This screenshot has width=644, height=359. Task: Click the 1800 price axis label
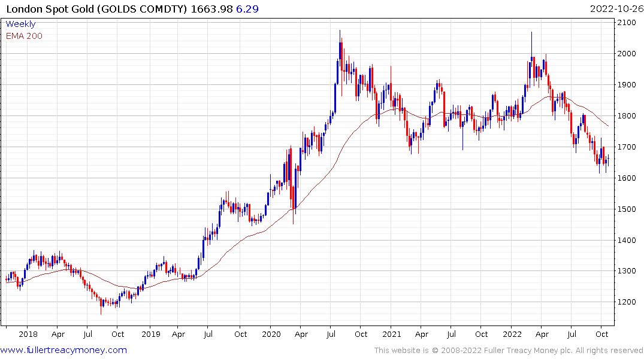pyautogui.click(x=627, y=115)
